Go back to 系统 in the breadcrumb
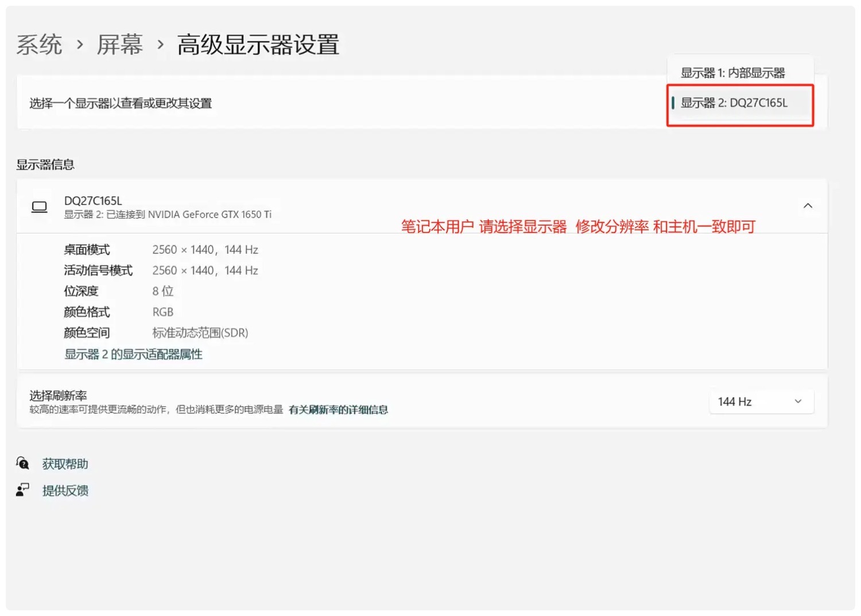This screenshot has width=861, height=616. click(x=39, y=44)
